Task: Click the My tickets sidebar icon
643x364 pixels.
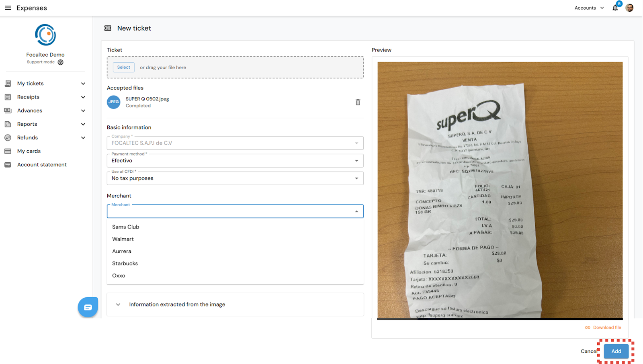Action: coord(8,84)
